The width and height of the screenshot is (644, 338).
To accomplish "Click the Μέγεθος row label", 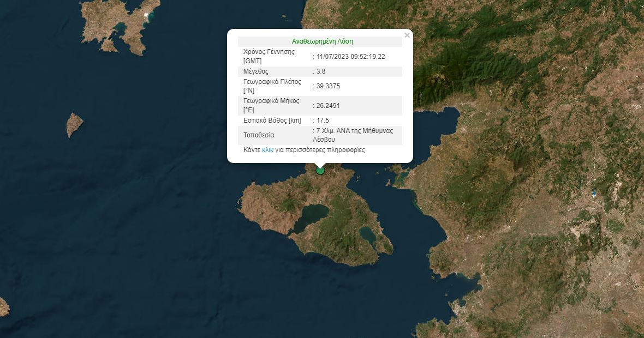I will 256,71.
